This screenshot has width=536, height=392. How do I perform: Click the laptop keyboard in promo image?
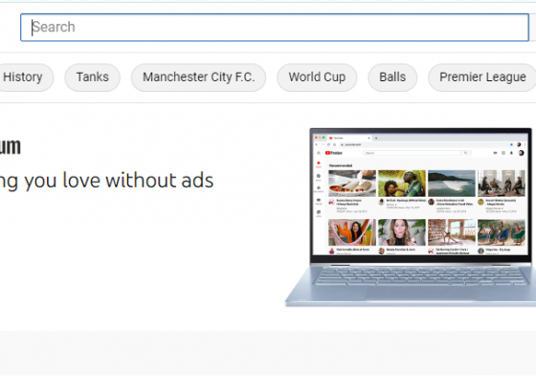point(420,276)
